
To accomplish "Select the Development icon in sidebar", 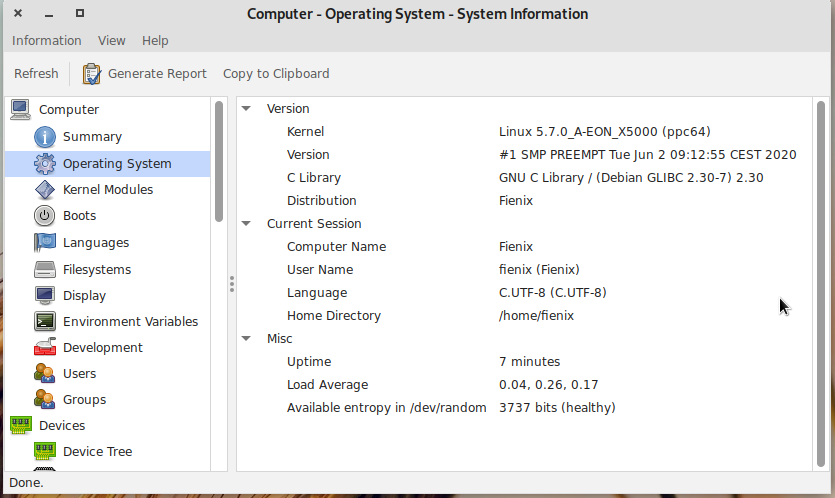I will pyautogui.click(x=44, y=348).
